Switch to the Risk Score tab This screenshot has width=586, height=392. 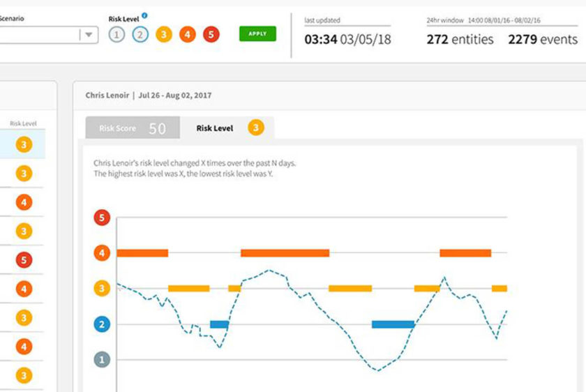point(133,128)
